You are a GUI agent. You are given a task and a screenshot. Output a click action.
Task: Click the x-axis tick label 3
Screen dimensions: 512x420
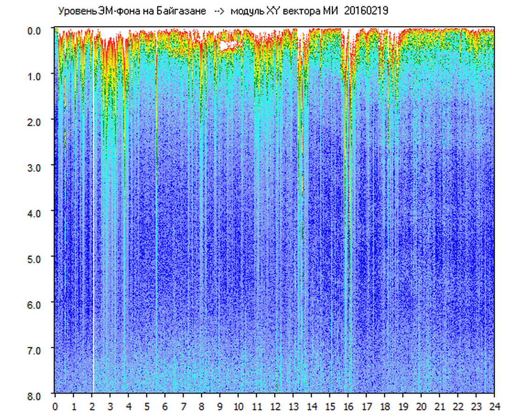(110, 406)
